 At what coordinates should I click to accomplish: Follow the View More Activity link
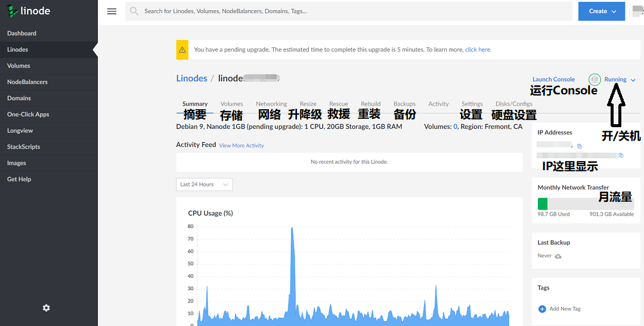pyautogui.click(x=241, y=146)
